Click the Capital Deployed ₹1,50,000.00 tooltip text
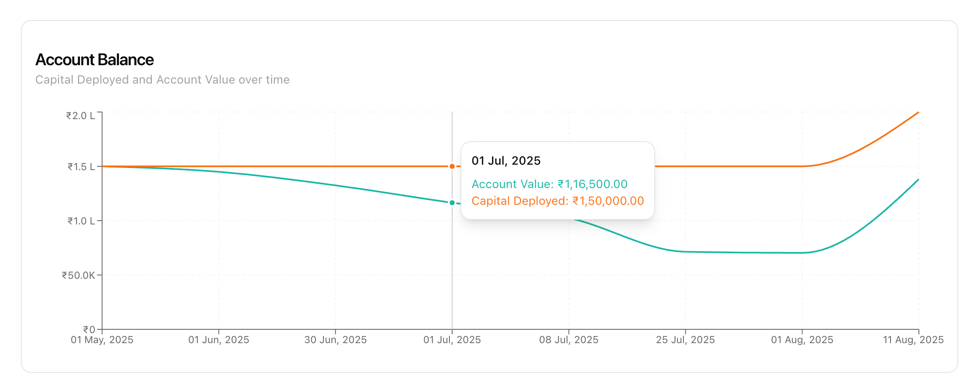Viewport: 980px width, 387px height. point(557,201)
